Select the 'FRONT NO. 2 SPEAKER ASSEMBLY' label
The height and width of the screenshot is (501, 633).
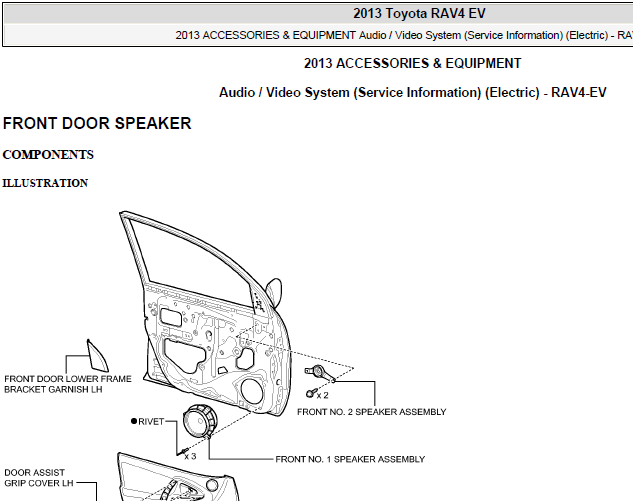click(x=371, y=412)
